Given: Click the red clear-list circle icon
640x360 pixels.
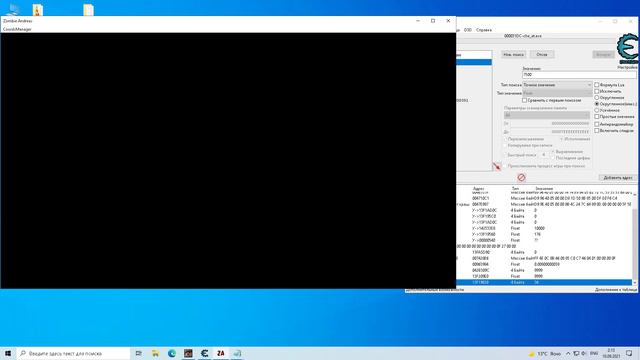Looking at the screenshot, I should (521, 177).
